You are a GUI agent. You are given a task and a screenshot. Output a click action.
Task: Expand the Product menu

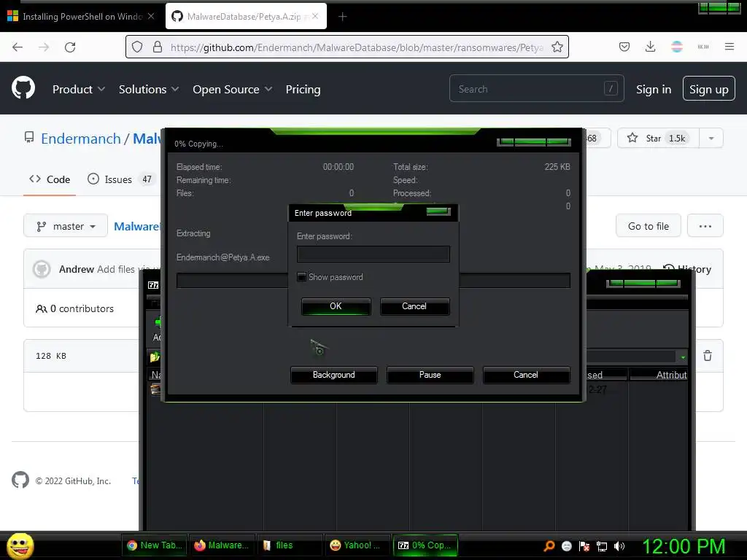coord(79,90)
